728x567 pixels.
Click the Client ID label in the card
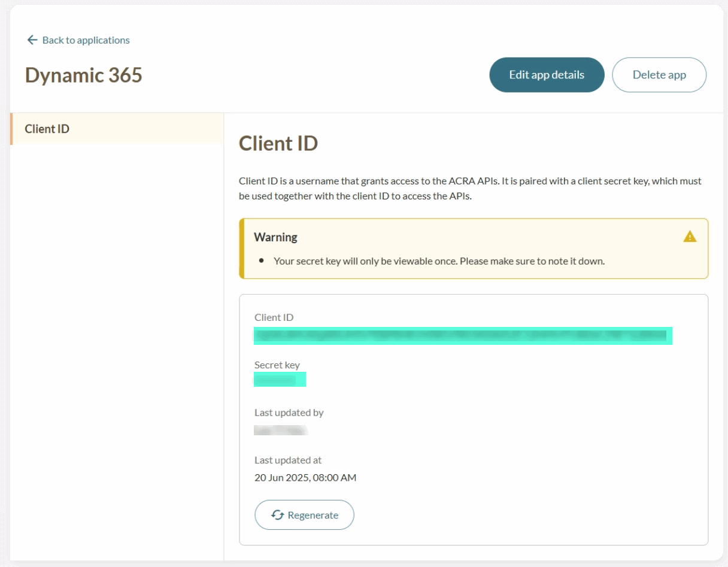(274, 317)
